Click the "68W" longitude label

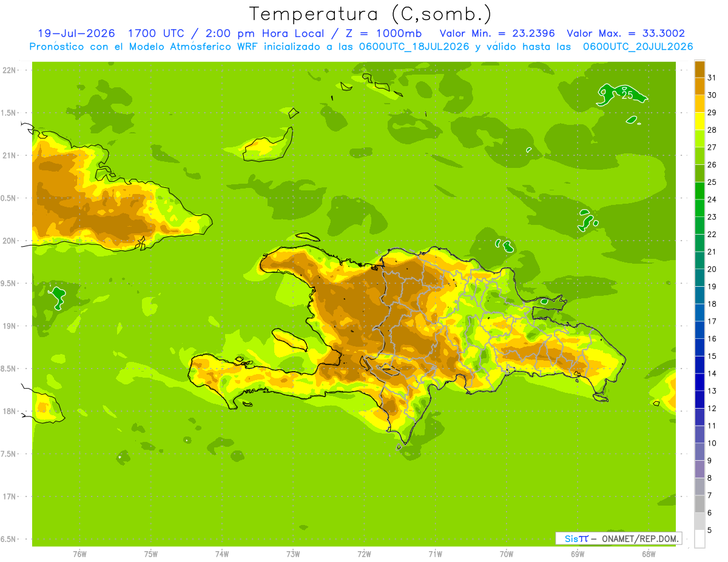point(649,554)
